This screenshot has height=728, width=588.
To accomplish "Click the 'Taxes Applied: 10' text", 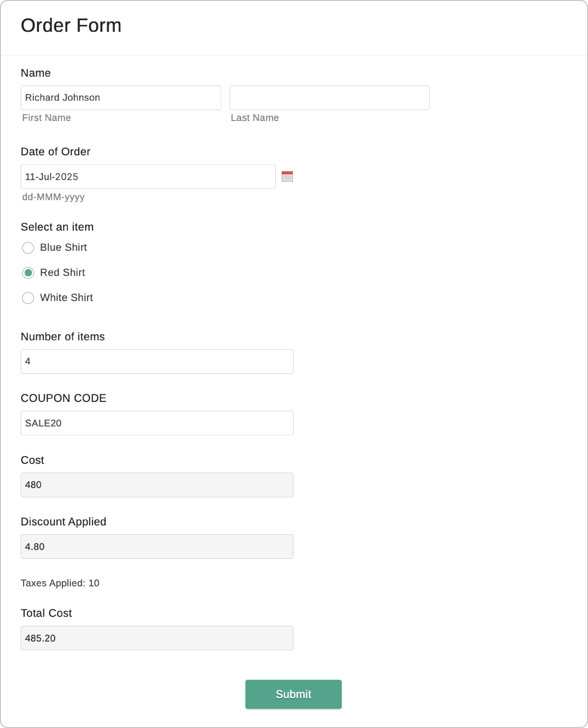I will 60,583.
